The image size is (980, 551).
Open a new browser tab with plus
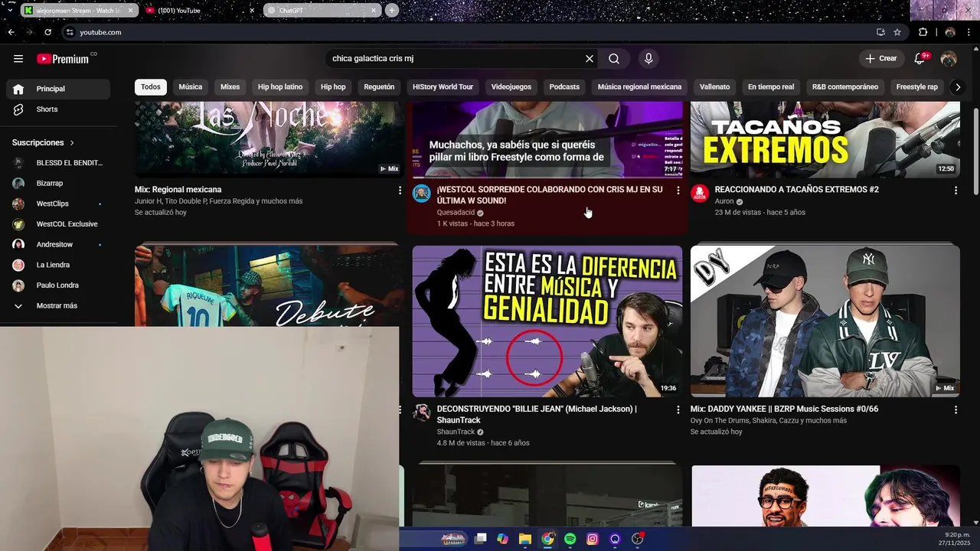(392, 11)
